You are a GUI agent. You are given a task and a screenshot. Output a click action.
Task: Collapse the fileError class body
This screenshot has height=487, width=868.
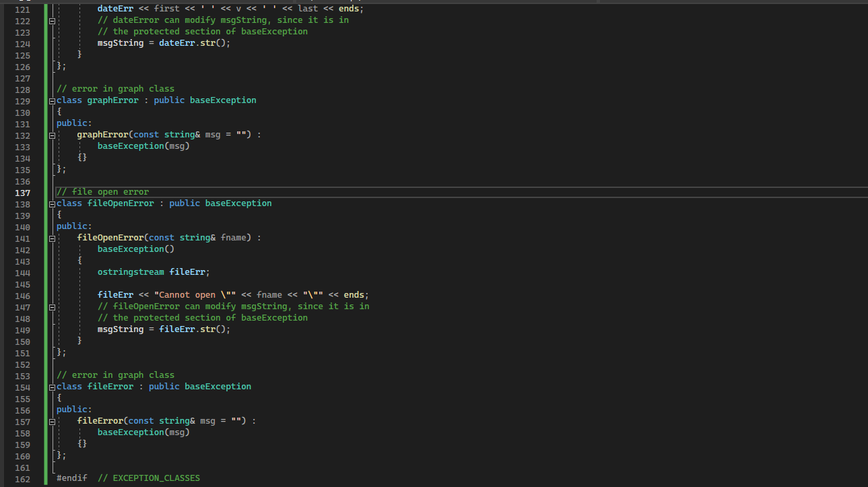[x=51, y=386]
